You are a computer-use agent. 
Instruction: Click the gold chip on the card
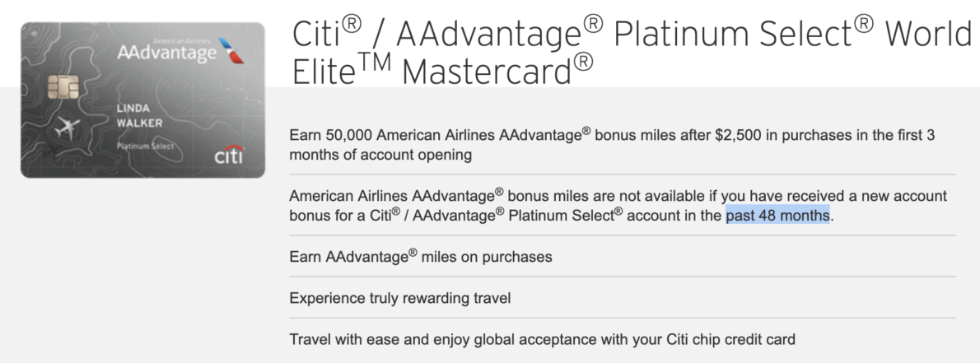63,87
